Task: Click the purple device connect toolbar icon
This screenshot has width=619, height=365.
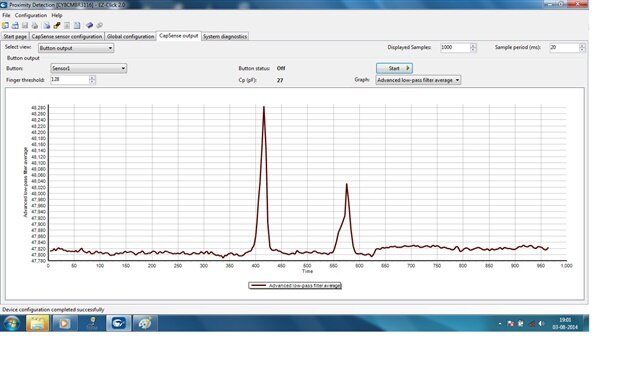Action: [89, 26]
